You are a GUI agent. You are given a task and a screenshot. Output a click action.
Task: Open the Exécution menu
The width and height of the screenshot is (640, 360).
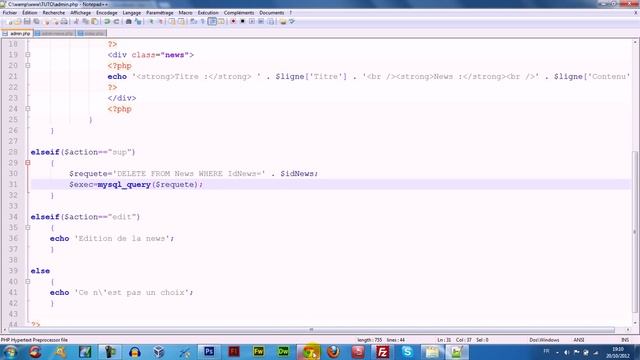point(208,13)
